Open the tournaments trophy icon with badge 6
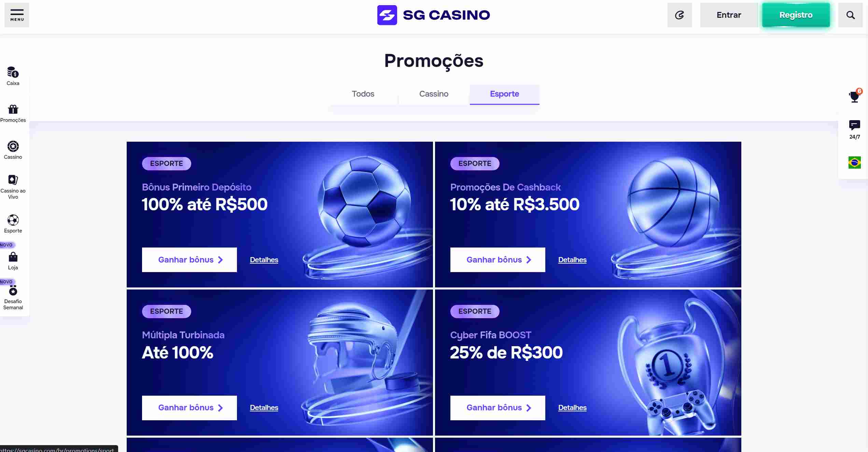The width and height of the screenshot is (868, 452). coord(854,97)
